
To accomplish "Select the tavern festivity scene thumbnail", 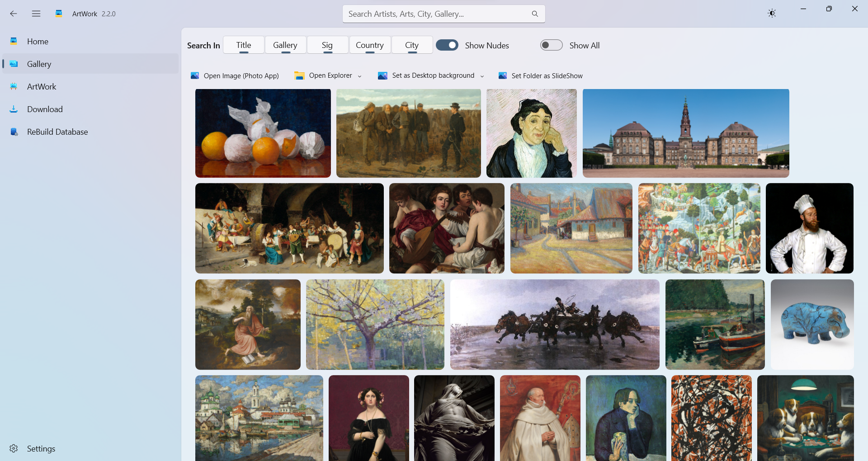I will tap(289, 228).
